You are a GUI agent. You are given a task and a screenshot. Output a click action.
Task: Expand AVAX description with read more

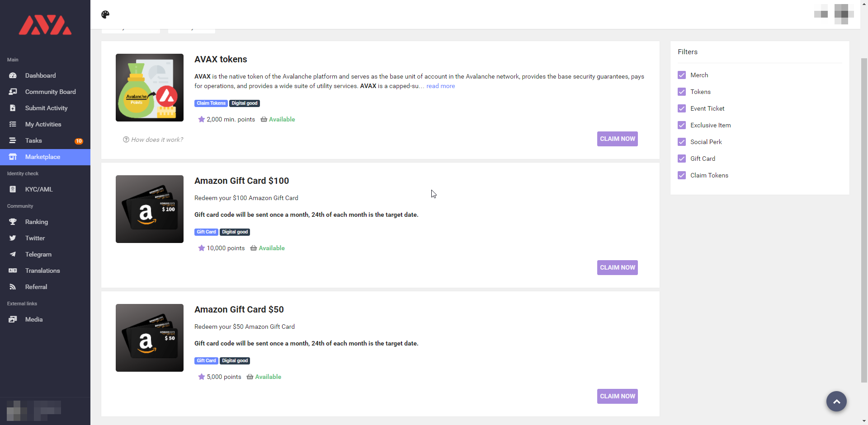tap(440, 86)
